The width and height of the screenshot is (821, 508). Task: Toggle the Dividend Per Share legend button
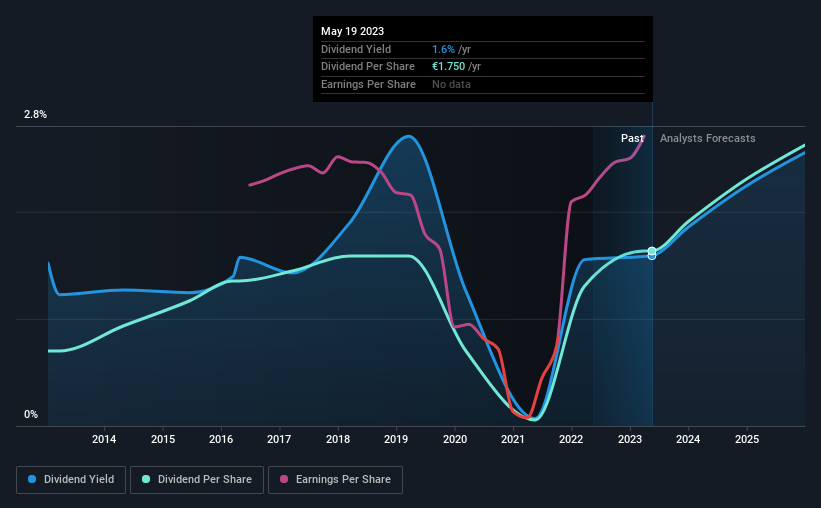(x=197, y=480)
